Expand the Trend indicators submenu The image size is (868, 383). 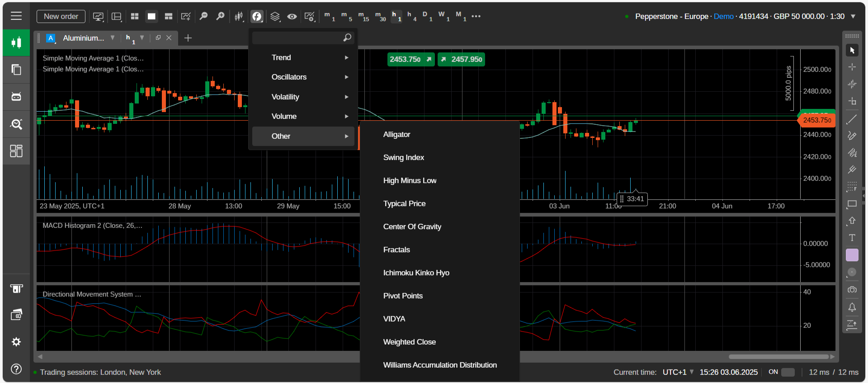[303, 57]
